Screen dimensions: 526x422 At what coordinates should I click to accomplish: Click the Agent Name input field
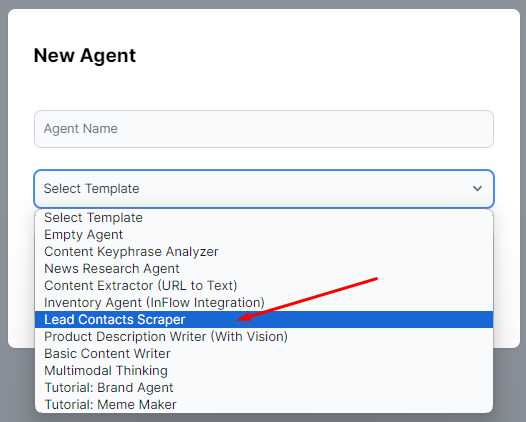point(264,129)
